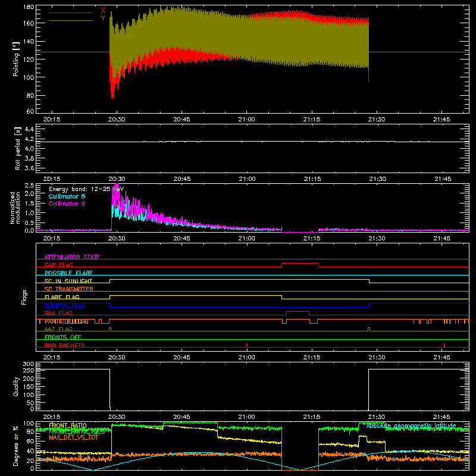Click the 2.5 tick on modulation axis
The height and width of the screenshot is (476, 476).
point(29,186)
